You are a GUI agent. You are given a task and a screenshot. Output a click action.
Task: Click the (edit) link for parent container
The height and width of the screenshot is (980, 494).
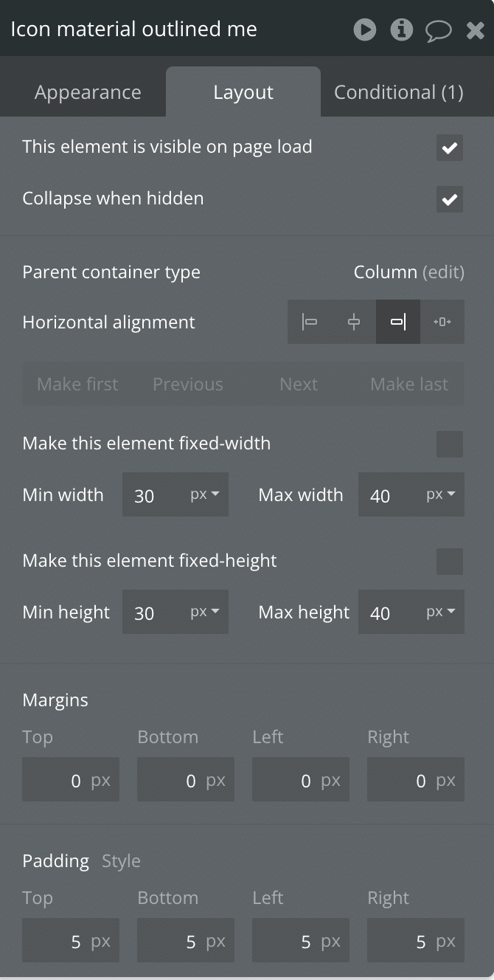[443, 272]
